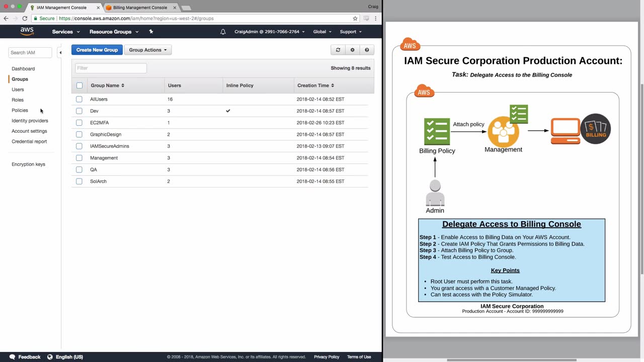Click the browser address bar URL
Screen dimensions: 644x362
pyautogui.click(x=136, y=18)
